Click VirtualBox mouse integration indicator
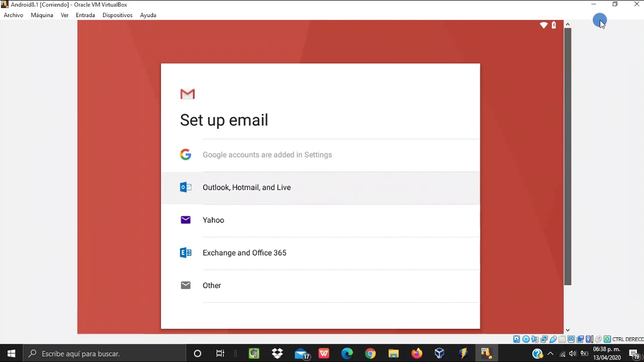The width and height of the screenshot is (644, 362). tap(598, 339)
